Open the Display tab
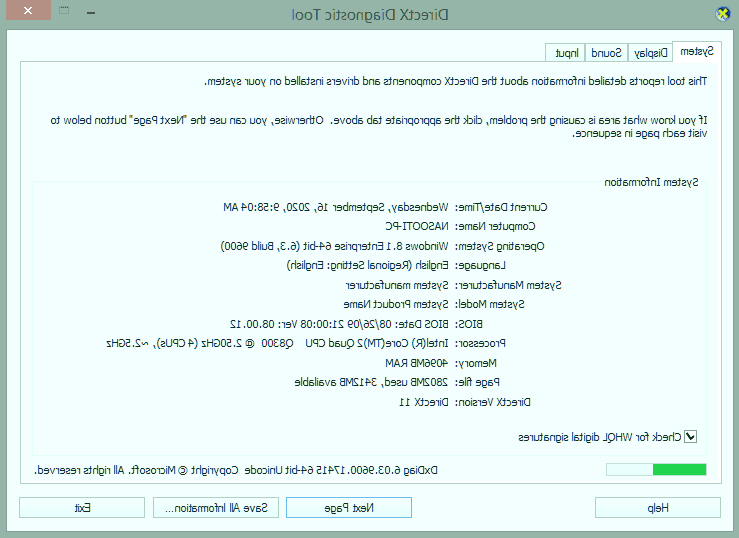Image resolution: width=739 pixels, height=538 pixels. pyautogui.click(x=651, y=52)
